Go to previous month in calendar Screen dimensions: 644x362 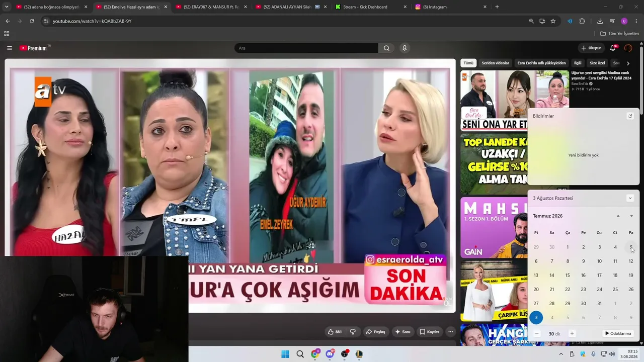(x=618, y=216)
